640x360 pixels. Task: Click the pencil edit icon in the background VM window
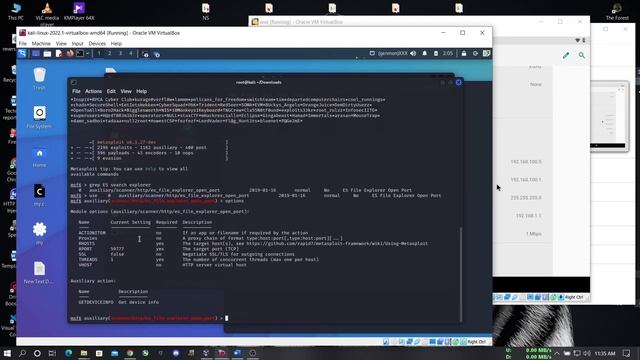566,55
